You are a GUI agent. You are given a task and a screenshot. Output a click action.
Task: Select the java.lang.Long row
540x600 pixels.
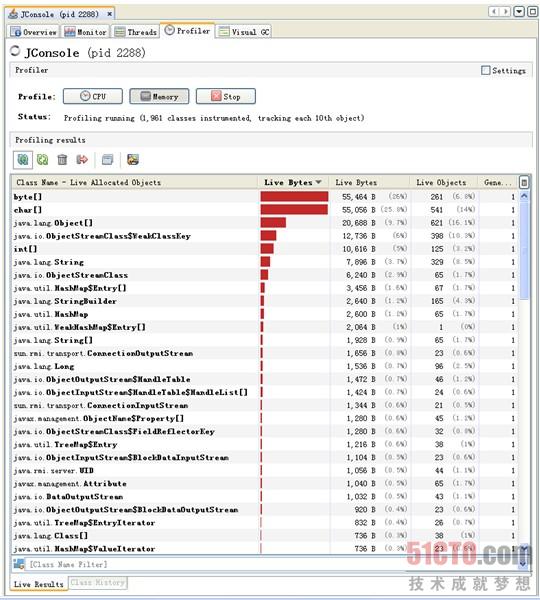point(265,366)
